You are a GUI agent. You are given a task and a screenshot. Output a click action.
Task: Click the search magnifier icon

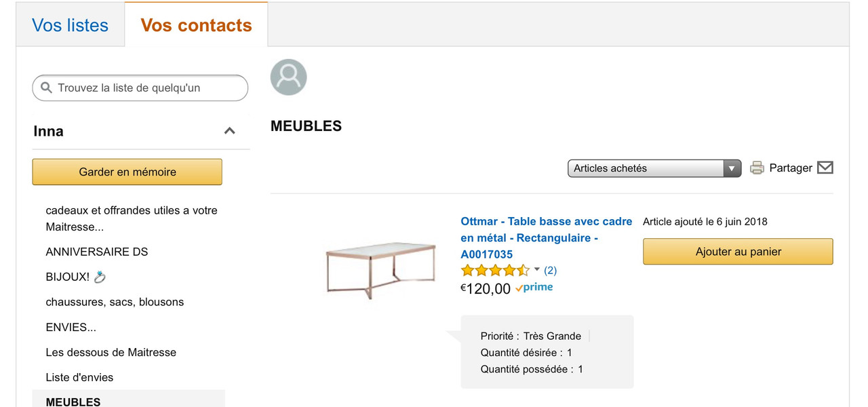(47, 88)
